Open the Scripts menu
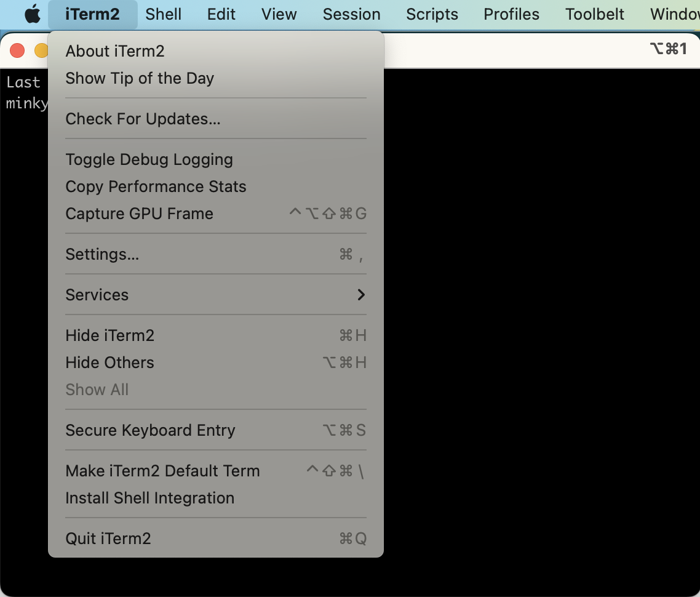This screenshot has width=700, height=597. click(x=432, y=14)
